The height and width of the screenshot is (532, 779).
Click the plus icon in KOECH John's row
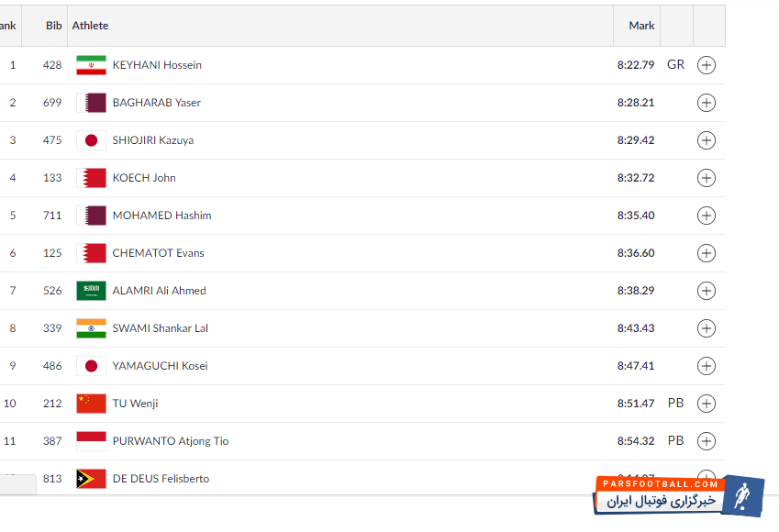(x=706, y=178)
